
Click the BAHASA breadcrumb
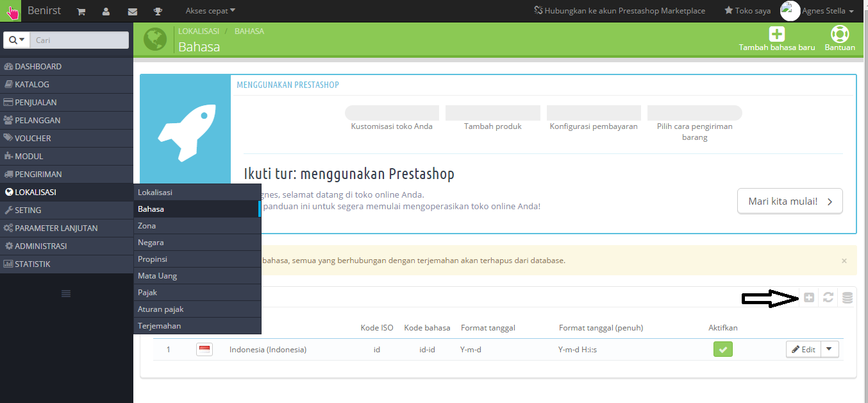pyautogui.click(x=249, y=31)
